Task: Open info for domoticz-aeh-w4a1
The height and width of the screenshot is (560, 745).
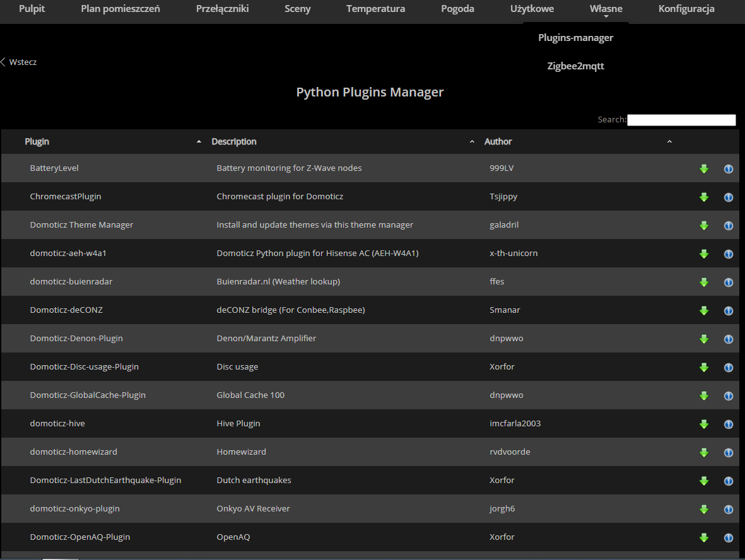Action: 728,254
